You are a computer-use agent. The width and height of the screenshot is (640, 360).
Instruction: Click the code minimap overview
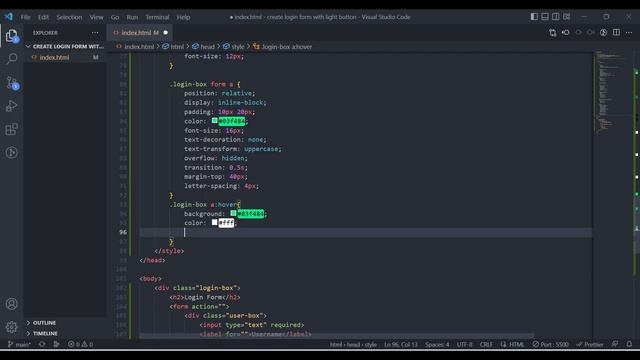(x=612, y=92)
